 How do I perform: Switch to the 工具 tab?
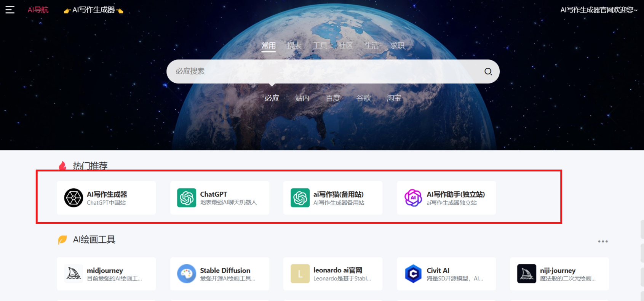[320, 46]
